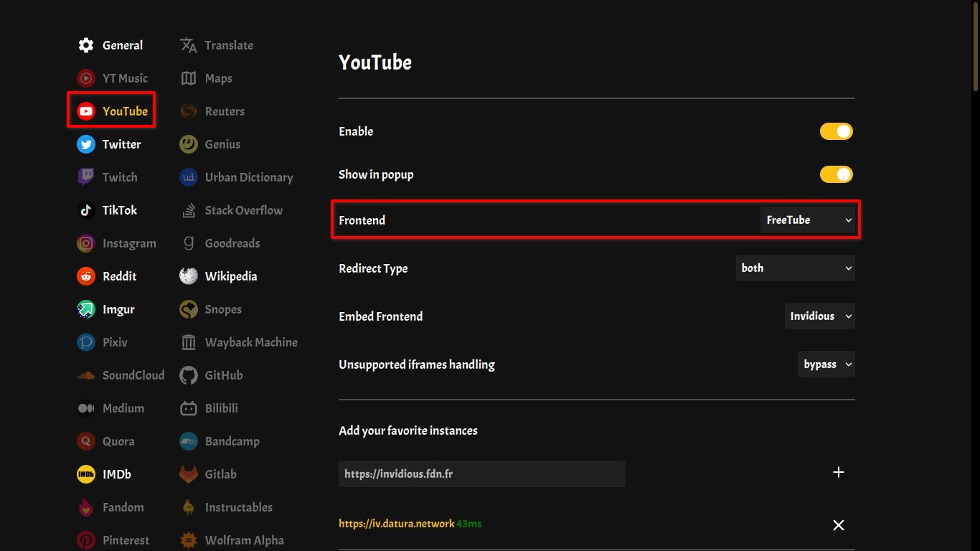Open the Embed Frontend dropdown
This screenshot has width=980, height=551.
[820, 316]
